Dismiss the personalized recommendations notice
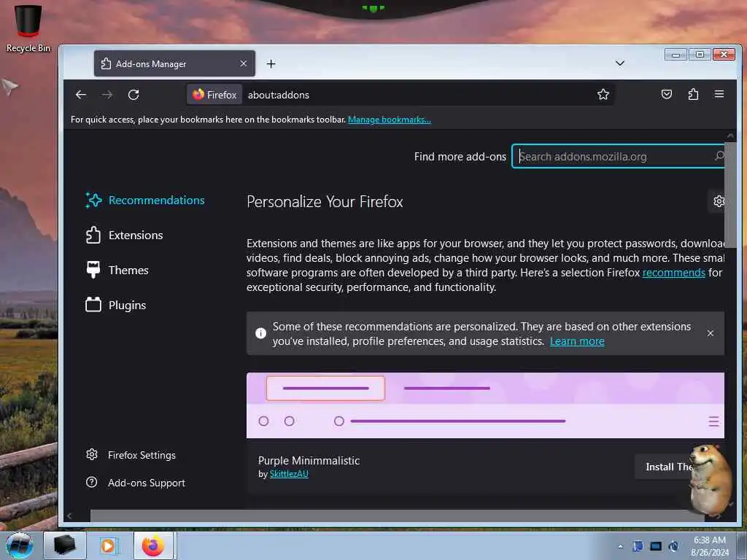 coord(711,333)
